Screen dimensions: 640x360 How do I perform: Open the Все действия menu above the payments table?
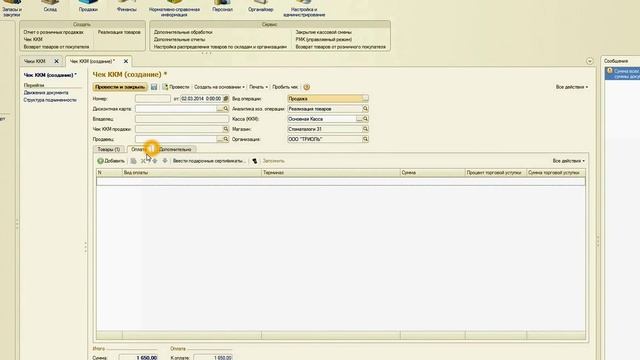tap(569, 161)
